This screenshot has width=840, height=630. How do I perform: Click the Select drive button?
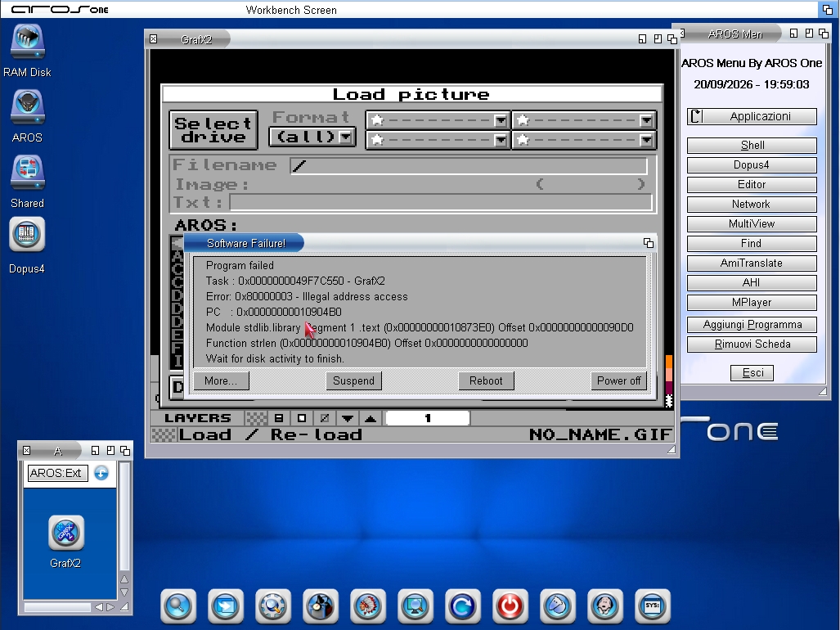coord(213,130)
